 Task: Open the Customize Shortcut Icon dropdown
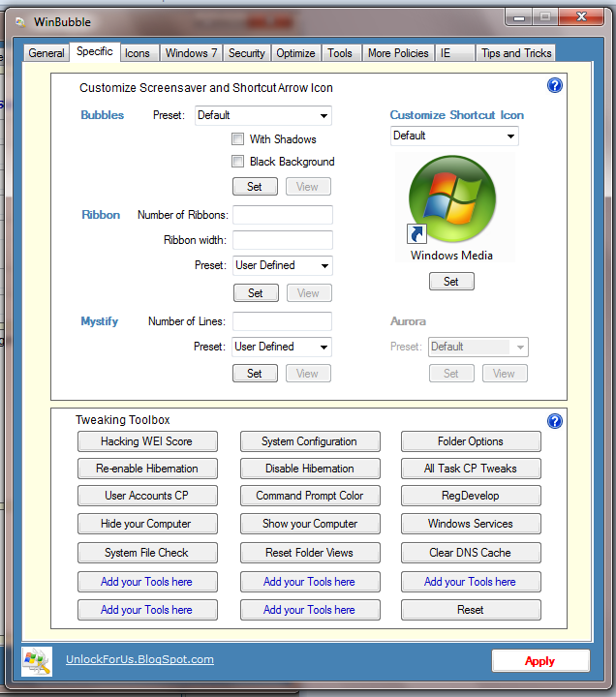pyautogui.click(x=454, y=136)
